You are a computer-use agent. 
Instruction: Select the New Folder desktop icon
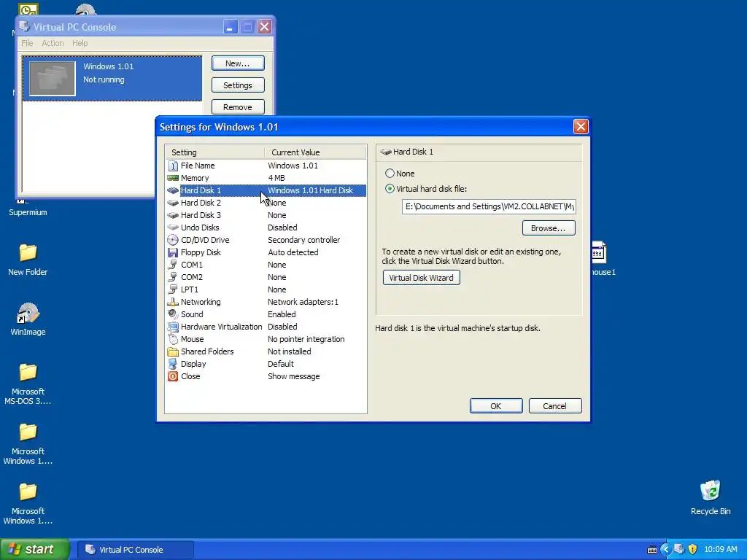(28, 260)
